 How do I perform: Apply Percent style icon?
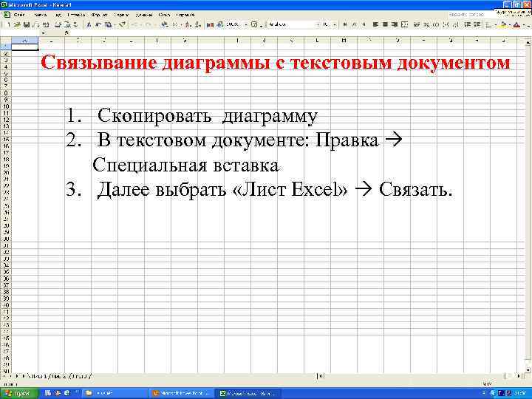click(427, 24)
